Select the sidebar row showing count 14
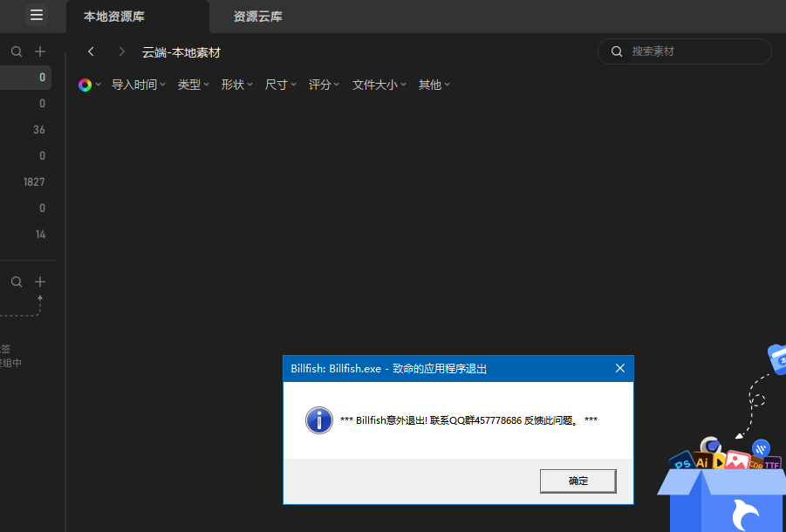The height and width of the screenshot is (532, 786). [x=25, y=235]
